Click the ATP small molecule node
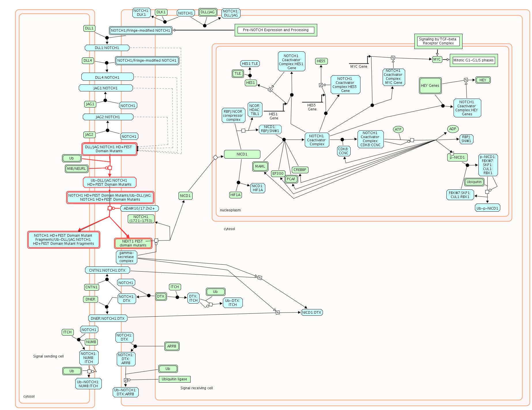The height and width of the screenshot is (410, 532). click(x=398, y=129)
